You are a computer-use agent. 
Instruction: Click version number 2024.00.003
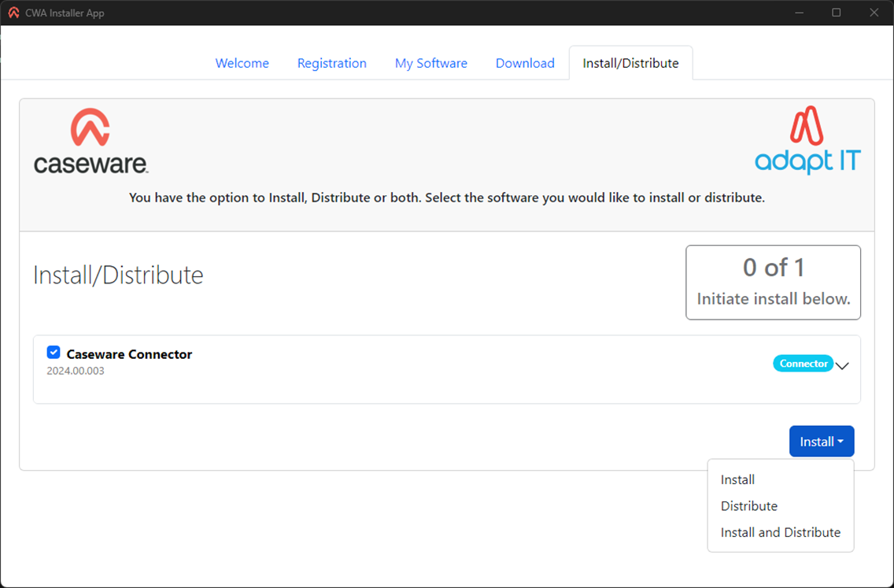[76, 371]
